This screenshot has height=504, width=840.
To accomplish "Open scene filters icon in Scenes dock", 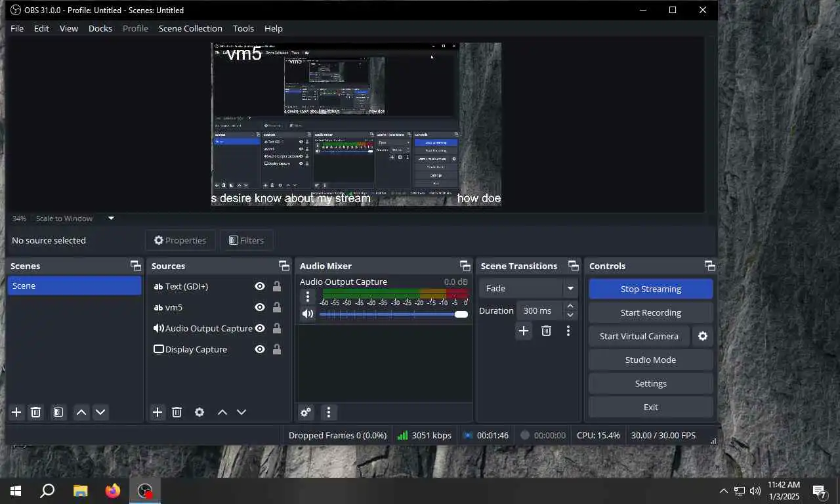I will click(x=58, y=412).
